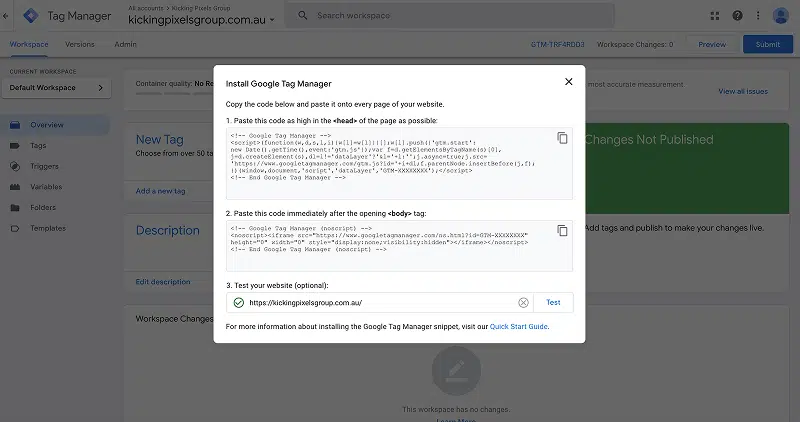Screen dimensions: 800x422
Task: Click the website URL input field
Action: (x=380, y=303)
